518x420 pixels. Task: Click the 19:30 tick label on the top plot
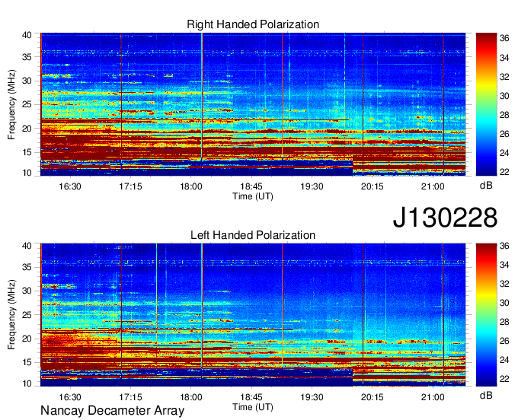pos(312,186)
